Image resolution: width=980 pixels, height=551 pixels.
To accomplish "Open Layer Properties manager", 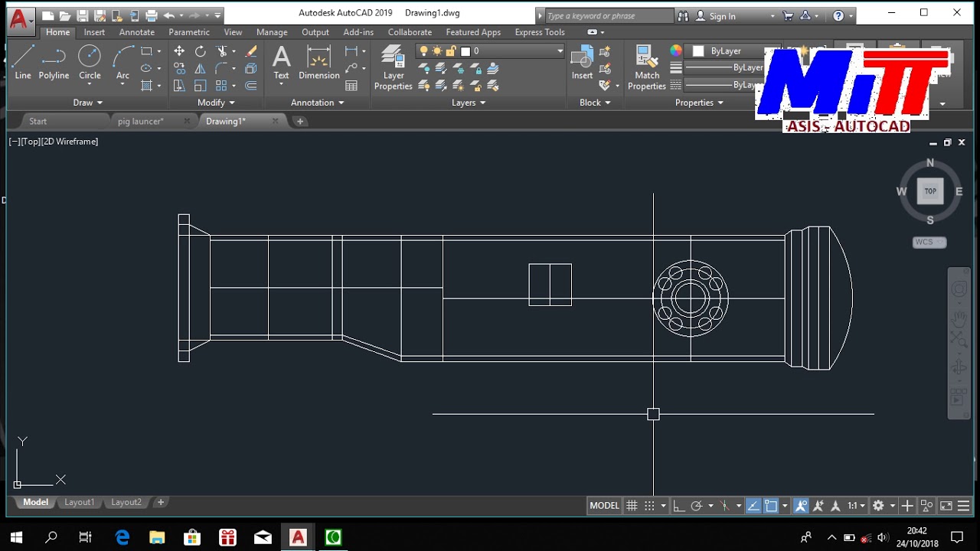I will click(394, 67).
